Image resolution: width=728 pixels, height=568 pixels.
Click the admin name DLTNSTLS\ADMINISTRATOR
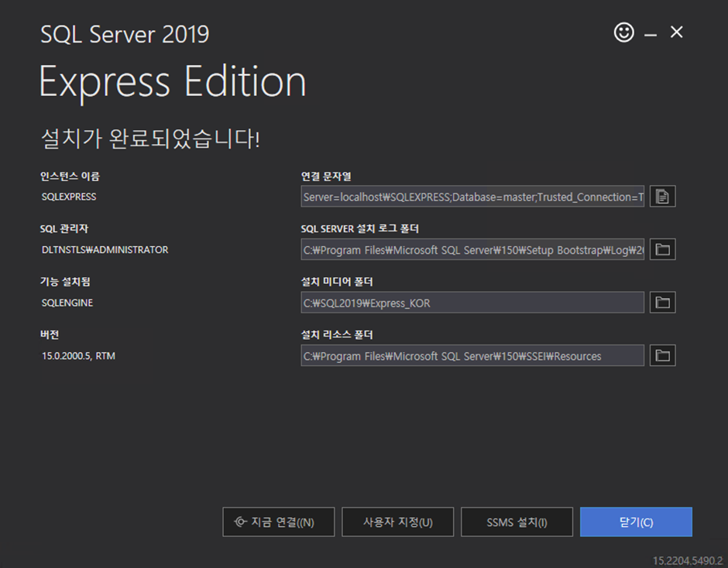tap(105, 250)
